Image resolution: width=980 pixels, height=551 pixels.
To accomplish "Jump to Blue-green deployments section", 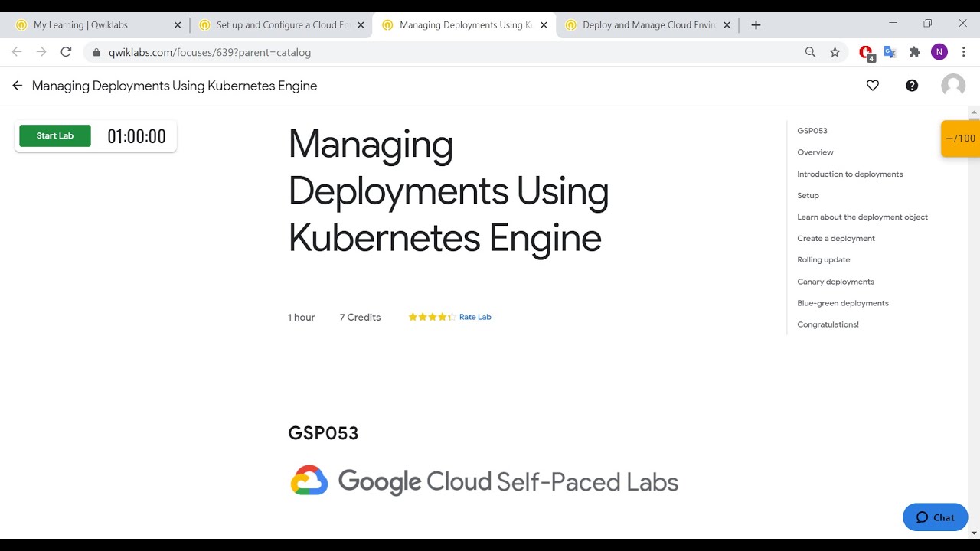I will [x=843, y=303].
